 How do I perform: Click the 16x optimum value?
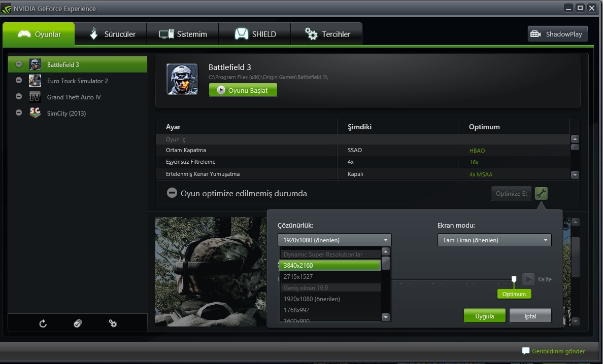point(474,162)
